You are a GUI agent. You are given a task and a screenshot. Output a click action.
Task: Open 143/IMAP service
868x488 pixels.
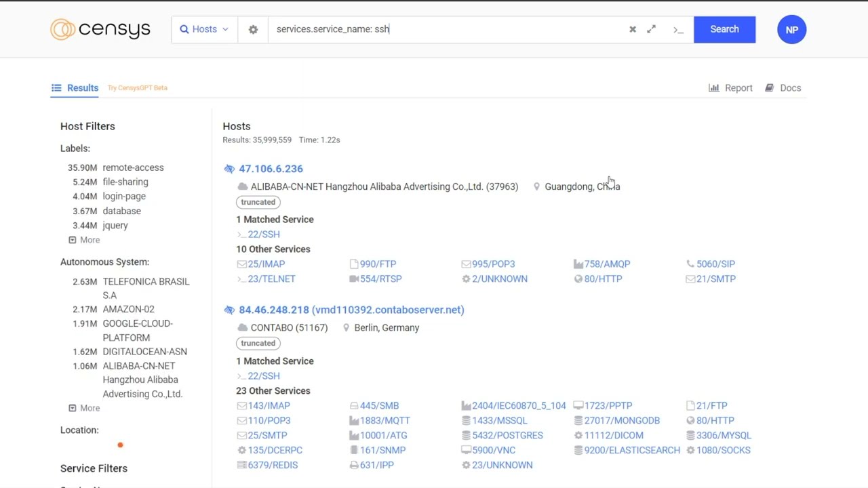[x=264, y=405]
